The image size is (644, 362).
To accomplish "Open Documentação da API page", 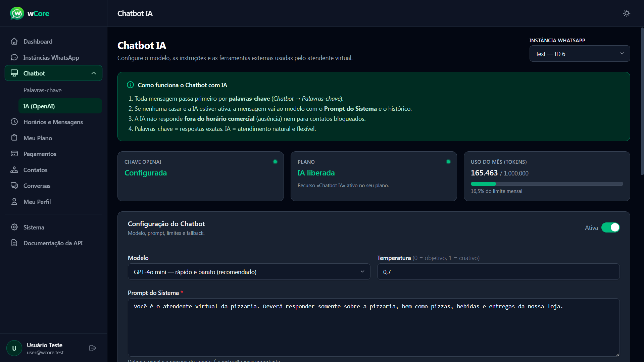I will pos(53,243).
